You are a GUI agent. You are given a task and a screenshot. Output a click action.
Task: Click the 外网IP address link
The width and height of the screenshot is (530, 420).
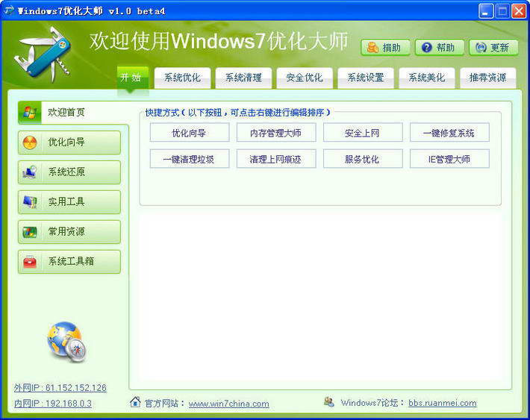coord(60,388)
